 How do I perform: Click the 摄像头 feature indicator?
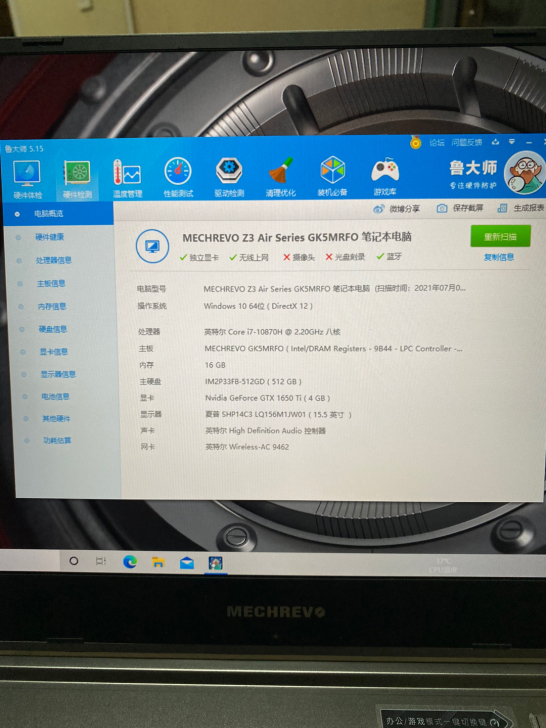pyautogui.click(x=299, y=257)
